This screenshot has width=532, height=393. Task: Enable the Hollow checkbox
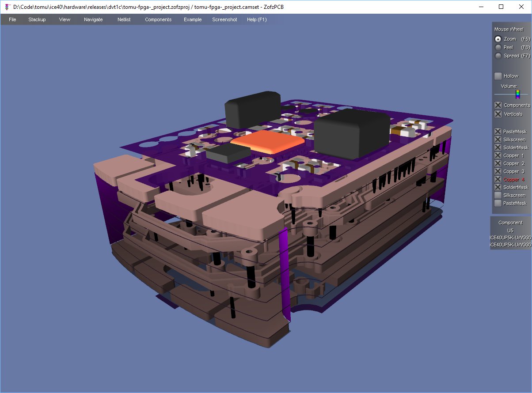pos(498,76)
